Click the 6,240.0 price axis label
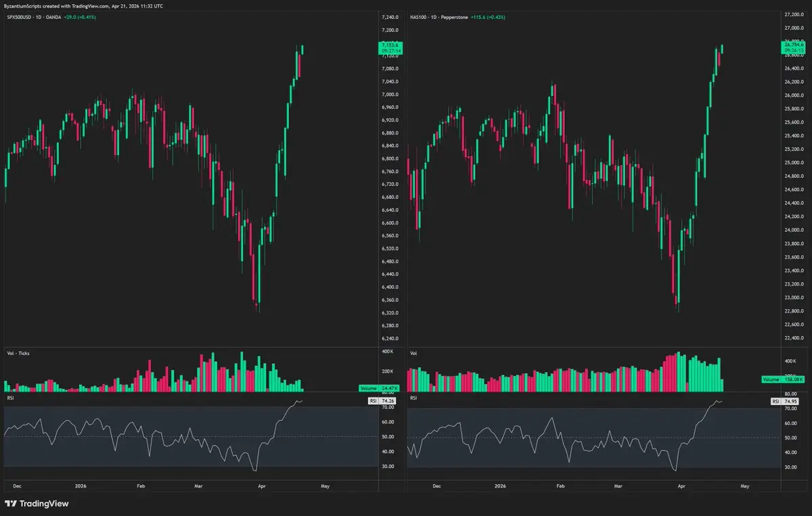 (389, 339)
